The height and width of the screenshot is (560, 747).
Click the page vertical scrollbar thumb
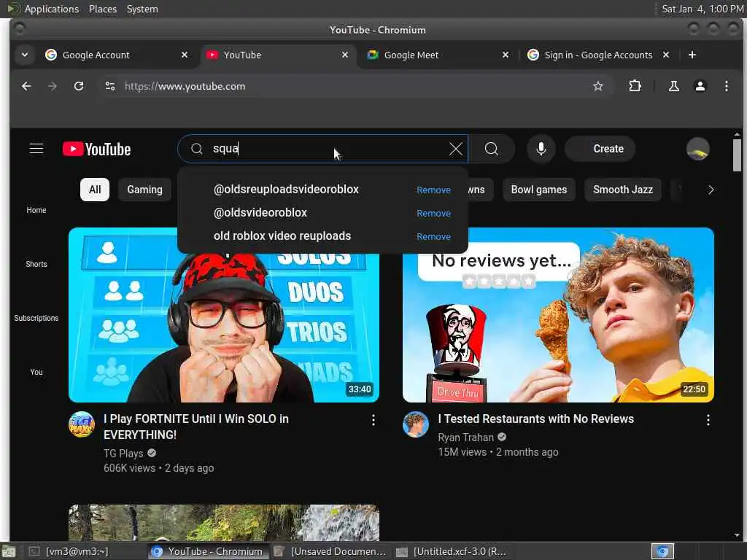737,155
